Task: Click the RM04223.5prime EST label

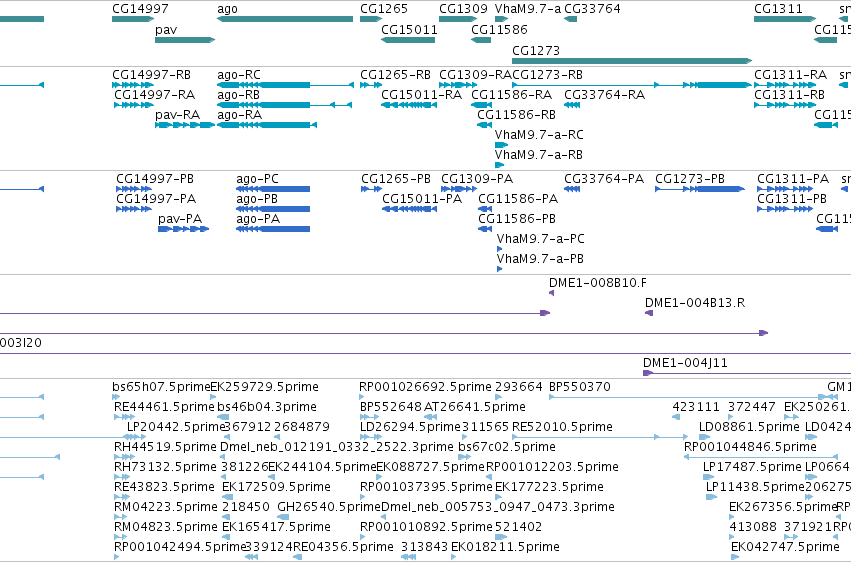Action: click(166, 507)
